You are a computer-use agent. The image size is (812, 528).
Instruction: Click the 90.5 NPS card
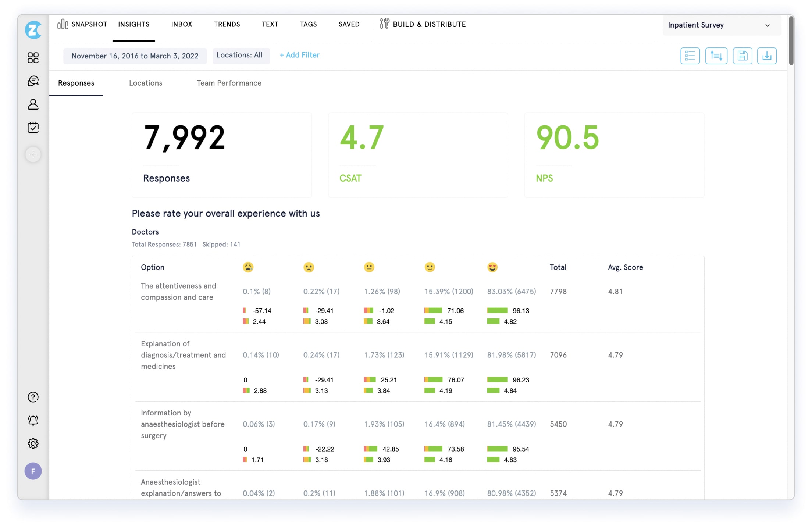coord(614,155)
